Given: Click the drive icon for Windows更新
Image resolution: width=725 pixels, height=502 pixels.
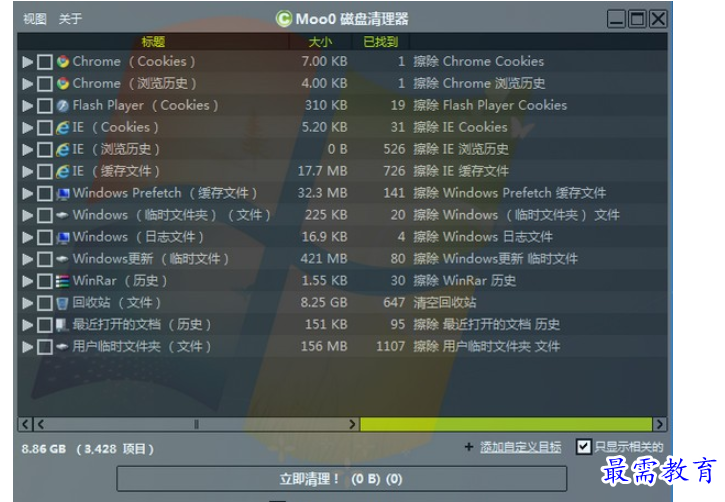Looking at the screenshot, I should coord(62,259).
